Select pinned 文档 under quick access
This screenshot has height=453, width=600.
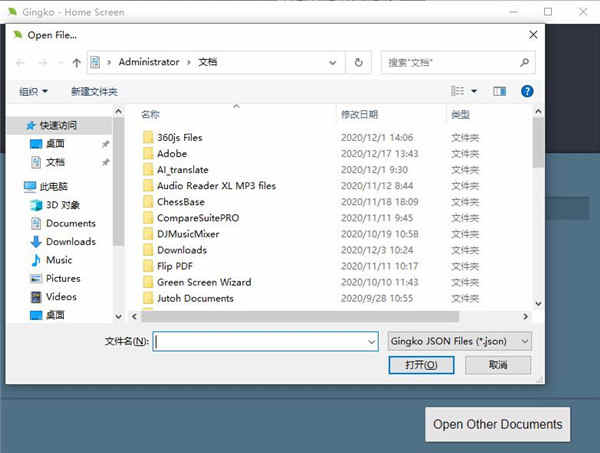point(55,162)
